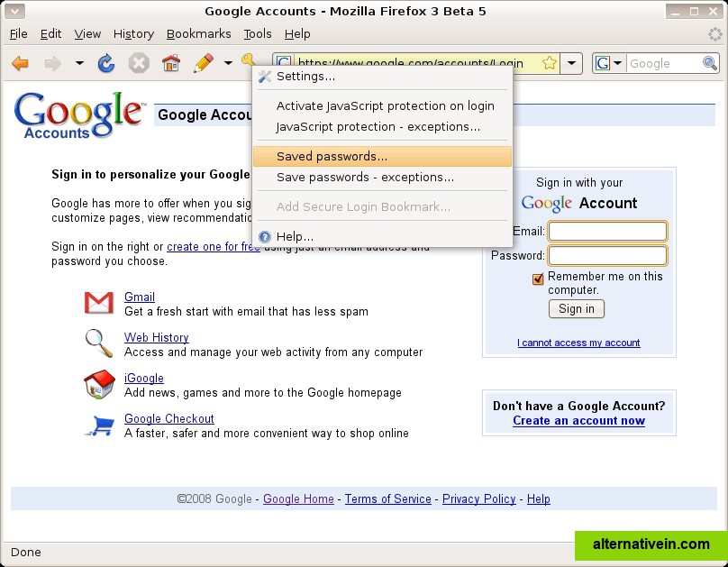Click into the Password field
This screenshot has height=567, width=728.
tap(607, 255)
